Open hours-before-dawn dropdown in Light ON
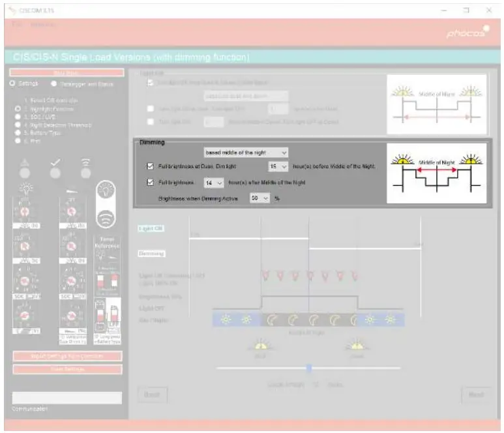The image size is (504, 433). click(213, 122)
